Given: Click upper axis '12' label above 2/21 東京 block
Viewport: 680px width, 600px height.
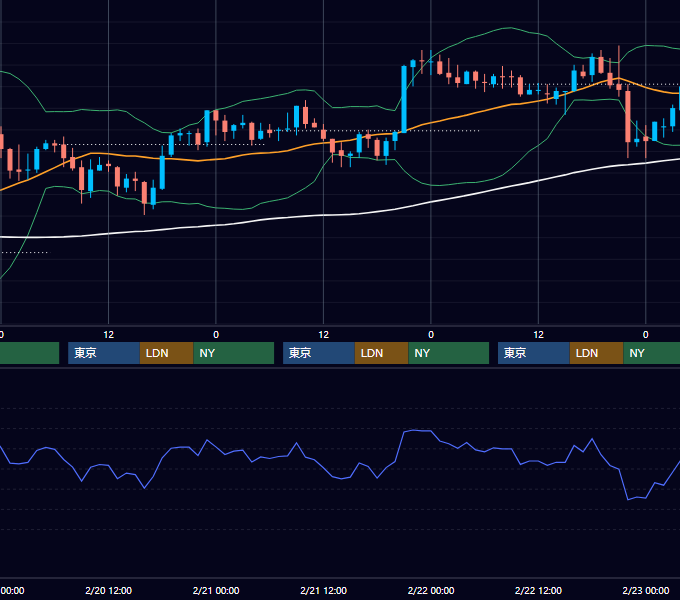Looking at the screenshot, I should [x=324, y=335].
